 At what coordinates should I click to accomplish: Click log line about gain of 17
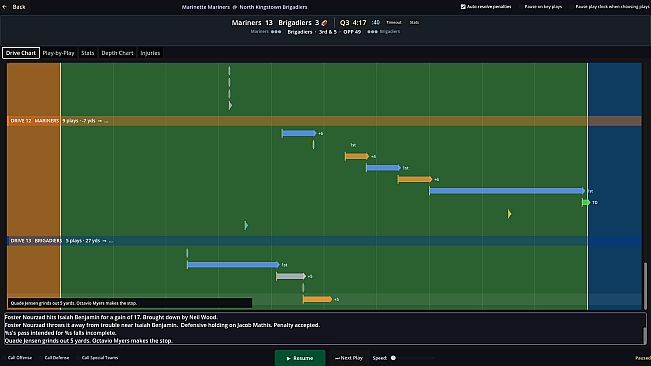pos(111,317)
